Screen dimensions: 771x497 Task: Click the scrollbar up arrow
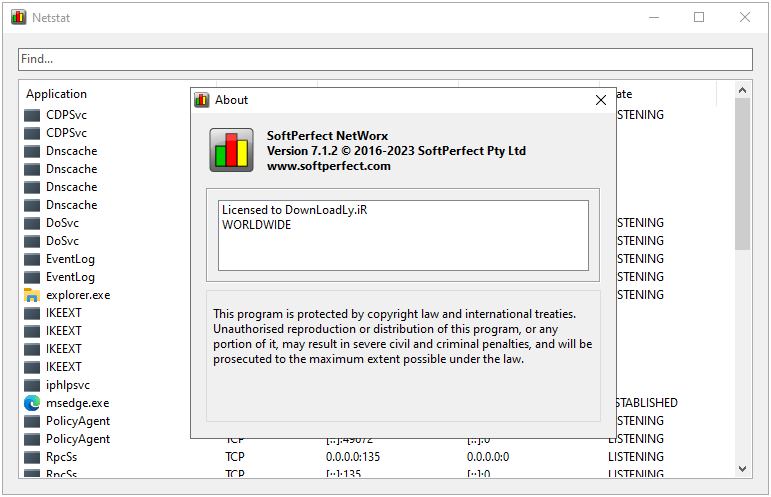pos(742,90)
